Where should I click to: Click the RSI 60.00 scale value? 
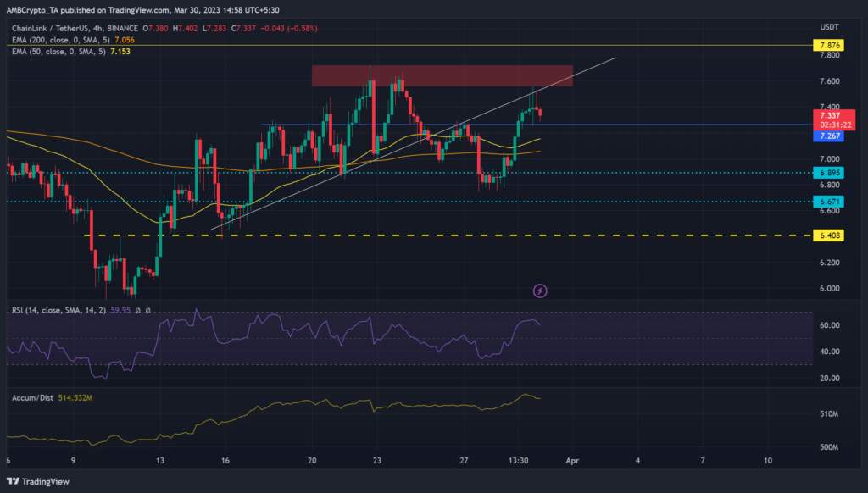click(830, 325)
